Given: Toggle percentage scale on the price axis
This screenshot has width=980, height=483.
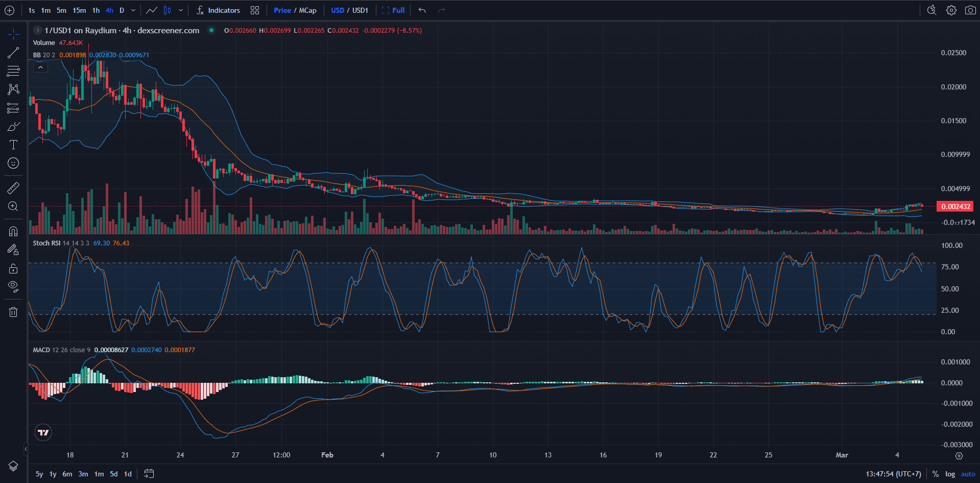Looking at the screenshot, I should [935, 474].
